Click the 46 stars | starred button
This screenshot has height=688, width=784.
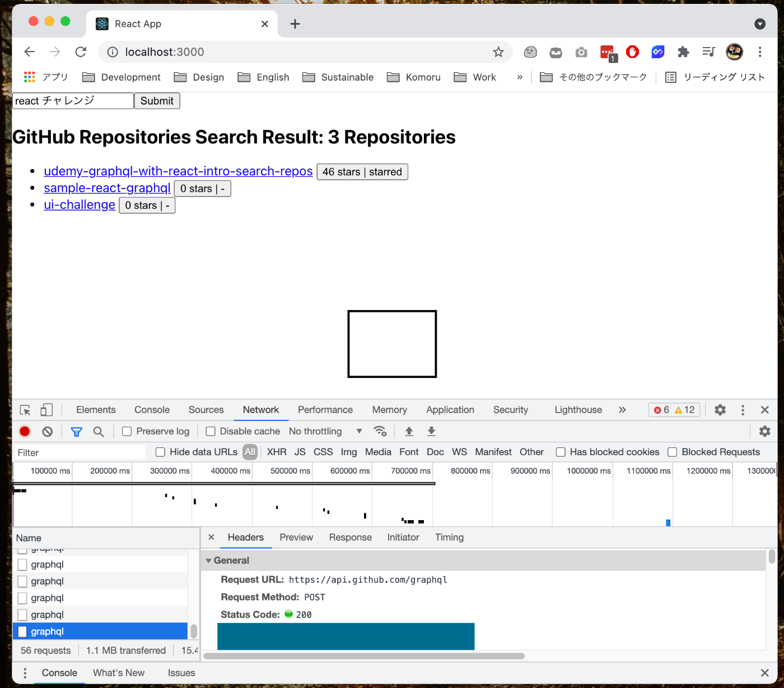click(362, 172)
